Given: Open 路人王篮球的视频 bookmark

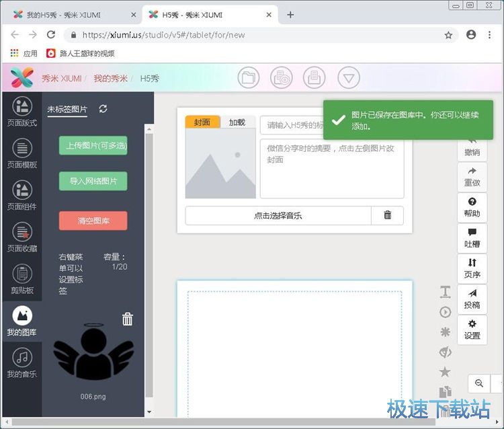Looking at the screenshot, I should pyautogui.click(x=81, y=53).
